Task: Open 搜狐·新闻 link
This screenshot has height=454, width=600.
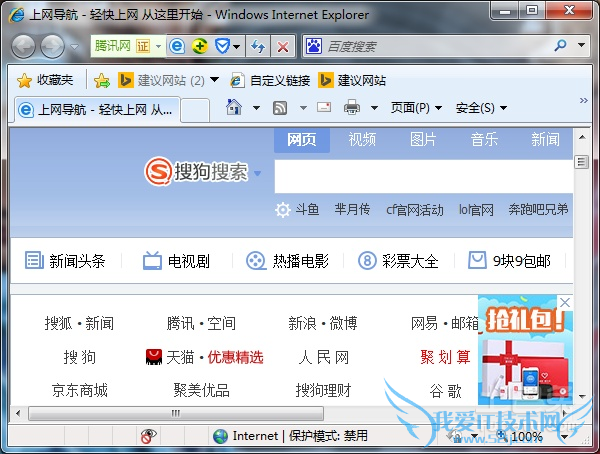Action: point(79,323)
